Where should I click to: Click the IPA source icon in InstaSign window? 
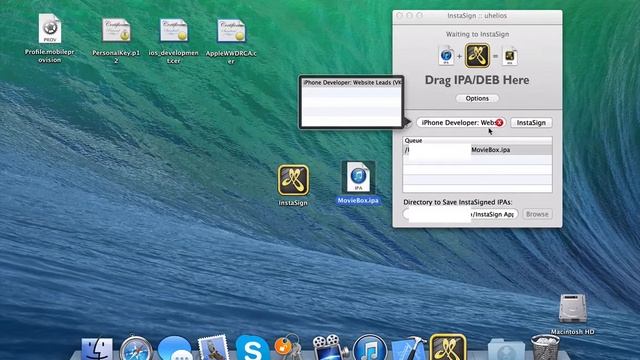click(446, 56)
